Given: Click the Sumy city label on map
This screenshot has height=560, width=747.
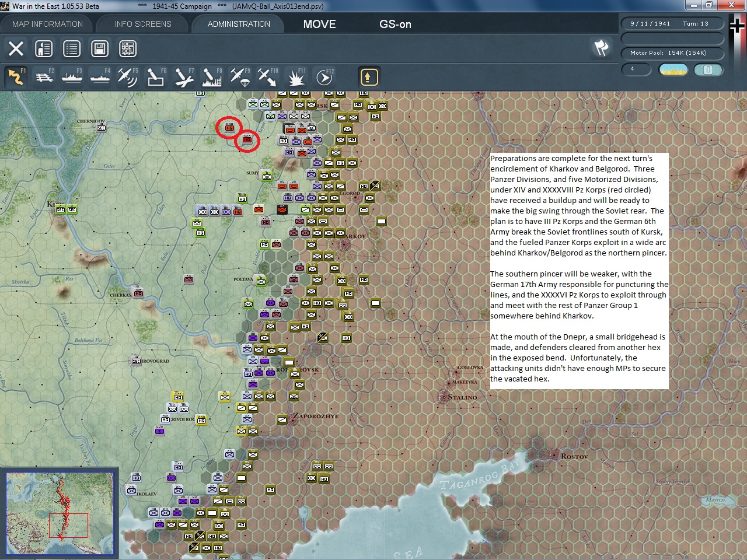Looking at the screenshot, I should (x=252, y=173).
